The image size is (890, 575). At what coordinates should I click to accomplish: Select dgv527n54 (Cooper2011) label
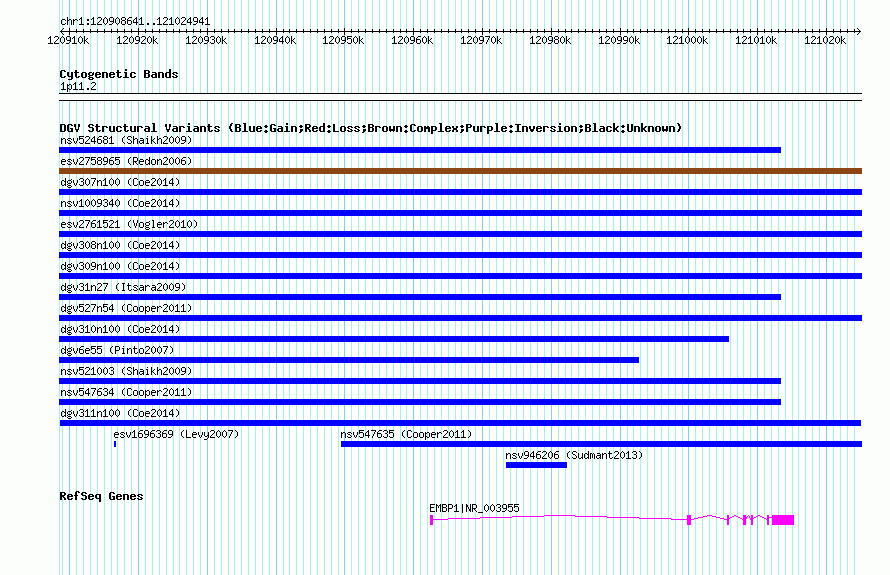[x=126, y=308]
